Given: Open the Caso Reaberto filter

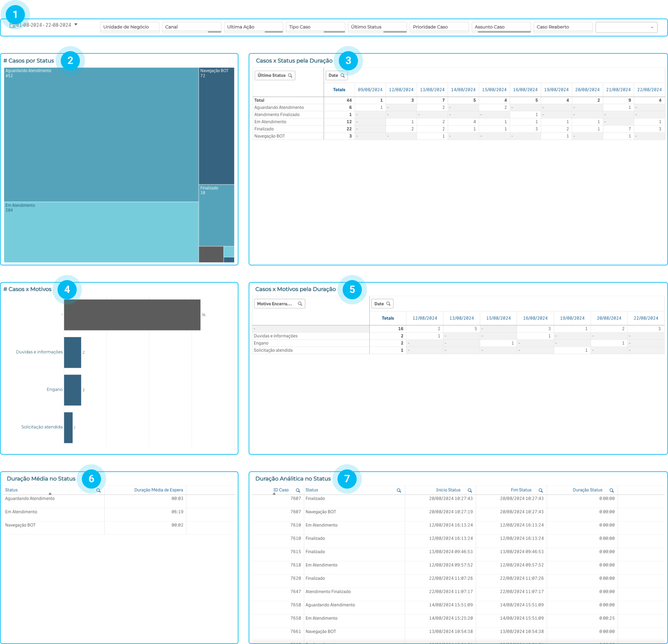Looking at the screenshot, I should [x=563, y=27].
